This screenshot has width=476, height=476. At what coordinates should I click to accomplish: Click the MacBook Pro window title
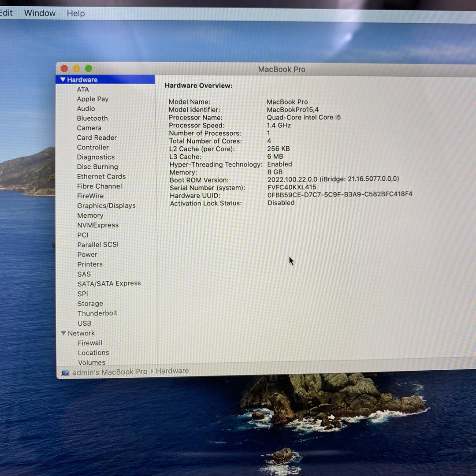tap(282, 69)
